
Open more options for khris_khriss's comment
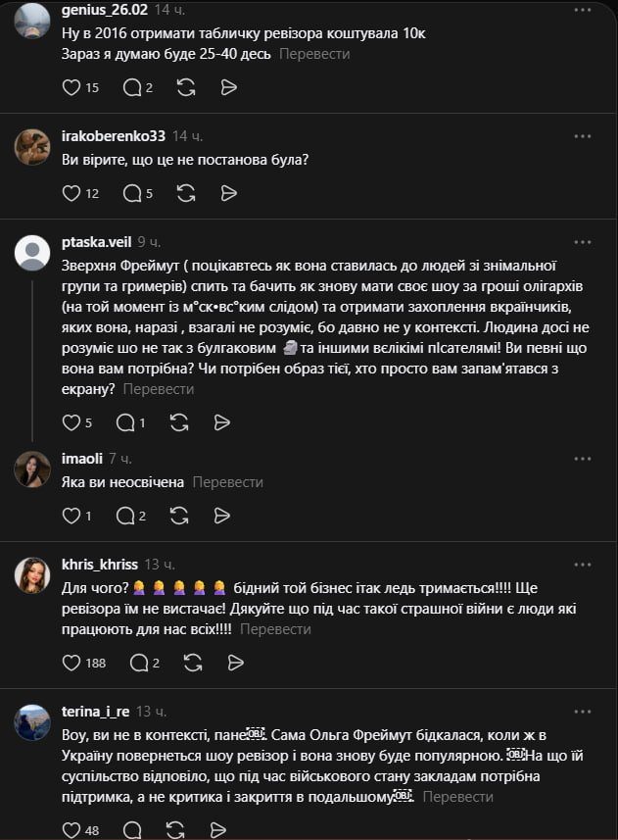pos(583,565)
